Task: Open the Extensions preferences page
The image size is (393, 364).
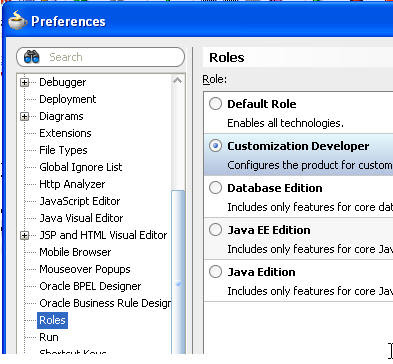Action: coord(65,133)
